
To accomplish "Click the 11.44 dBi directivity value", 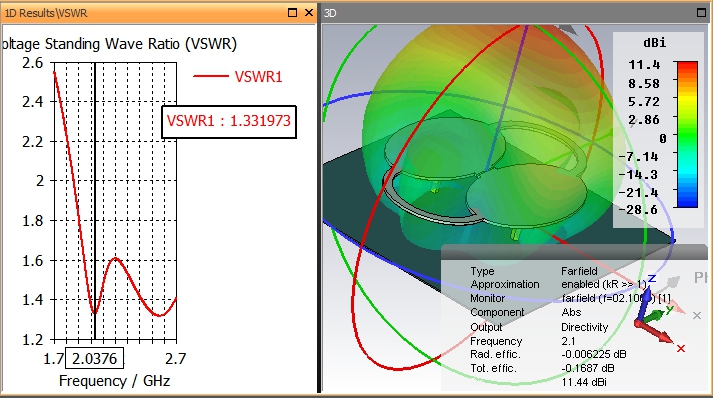I will click(584, 382).
